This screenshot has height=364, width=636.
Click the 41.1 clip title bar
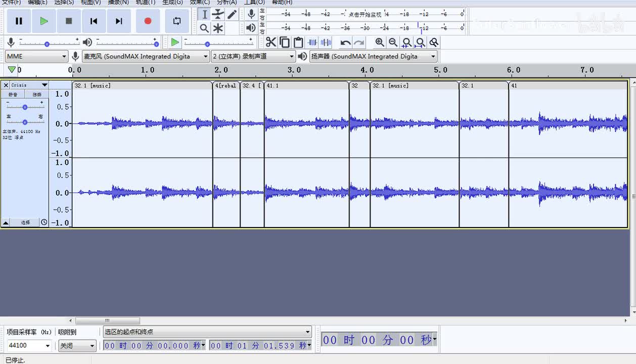pyautogui.click(x=306, y=85)
